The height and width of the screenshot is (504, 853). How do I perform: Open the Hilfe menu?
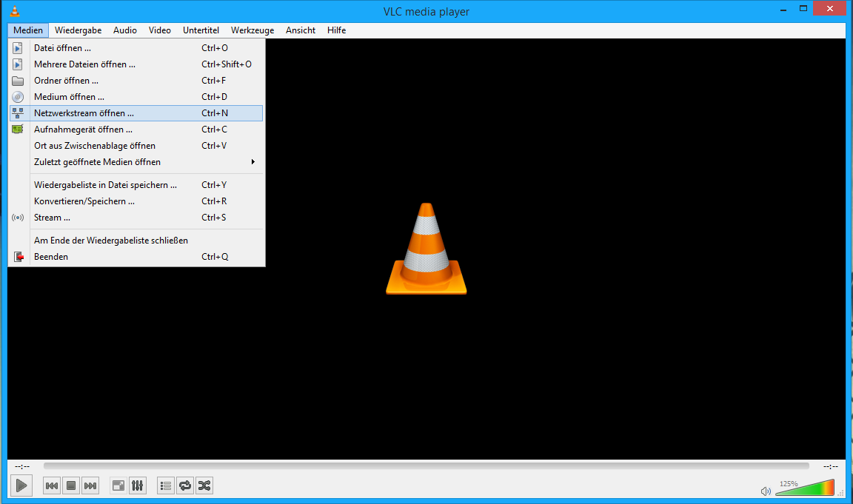point(336,30)
